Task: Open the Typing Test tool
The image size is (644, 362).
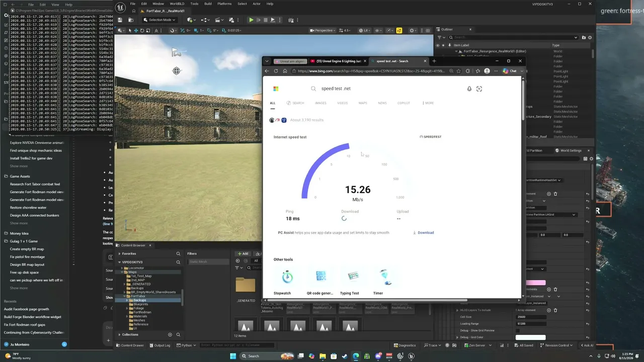Action: (353, 276)
